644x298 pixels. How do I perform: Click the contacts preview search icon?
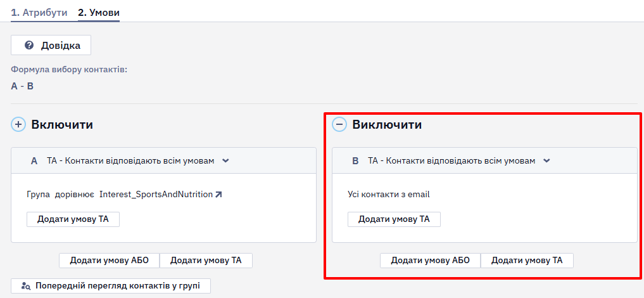pyautogui.click(x=26, y=286)
